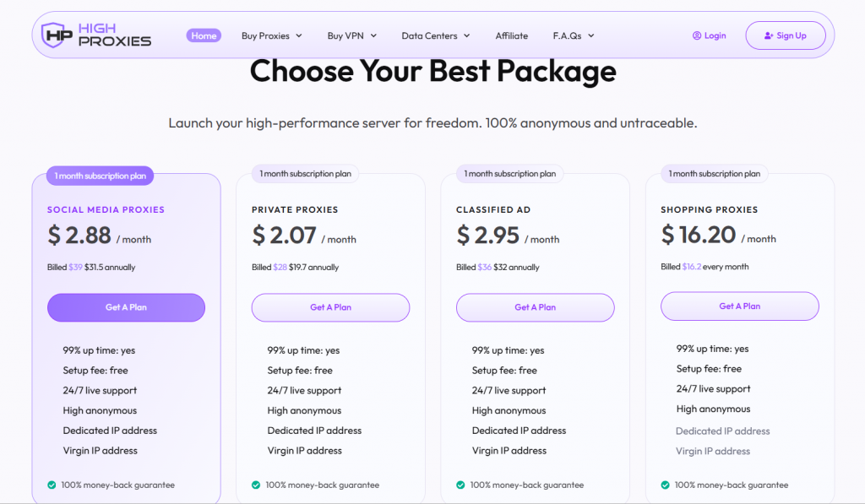Click the Sign Up button
865x504 pixels.
click(x=786, y=35)
